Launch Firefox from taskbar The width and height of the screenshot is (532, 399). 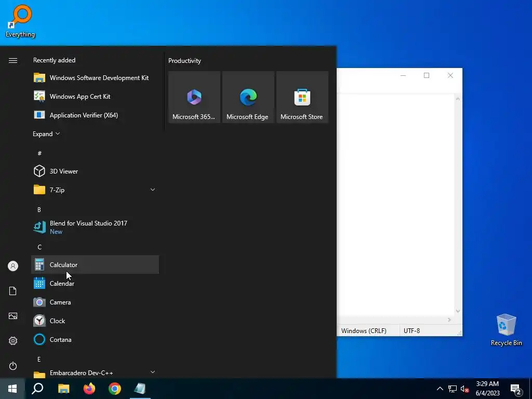coord(89,389)
